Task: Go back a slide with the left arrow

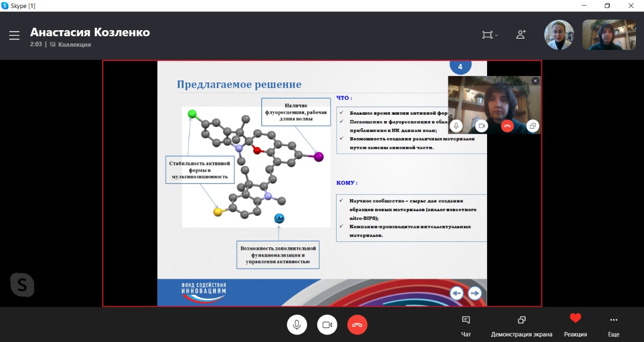Action: point(456,293)
